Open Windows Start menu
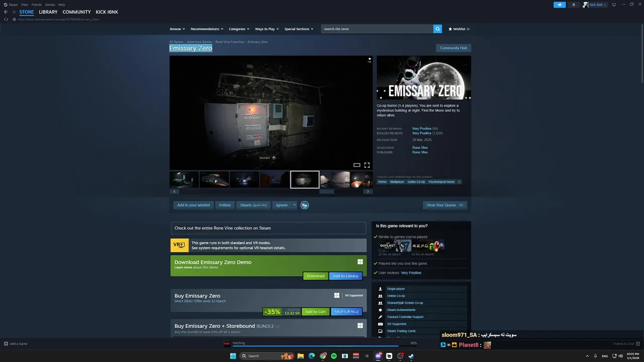 233,356
